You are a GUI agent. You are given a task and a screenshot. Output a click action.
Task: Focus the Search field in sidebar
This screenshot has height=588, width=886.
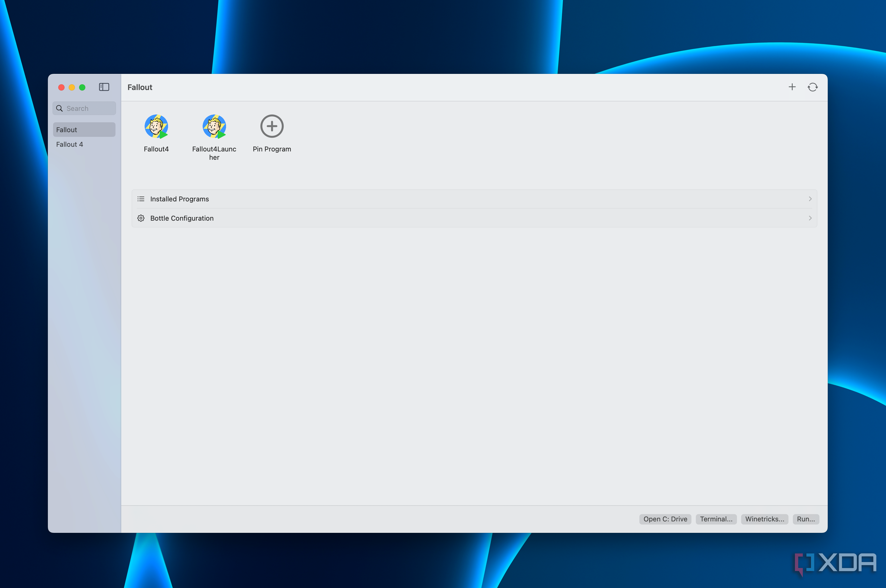pos(84,108)
